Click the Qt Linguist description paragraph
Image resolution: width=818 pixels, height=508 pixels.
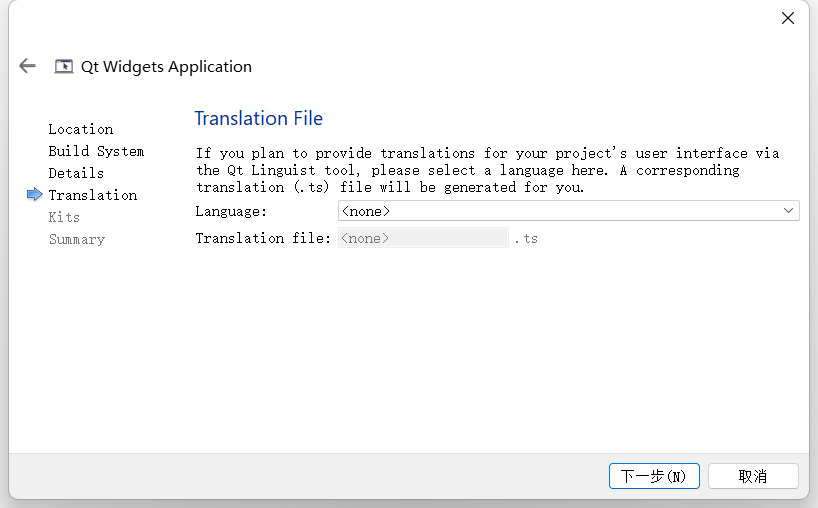pos(487,170)
